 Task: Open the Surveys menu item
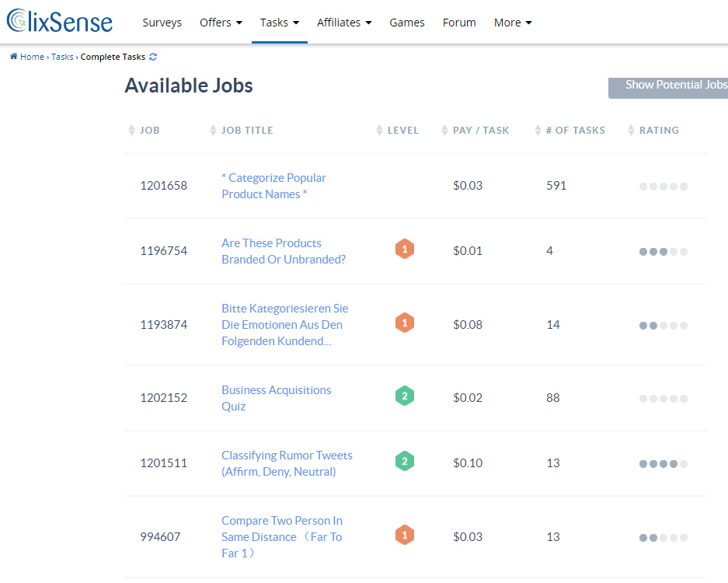[162, 23]
